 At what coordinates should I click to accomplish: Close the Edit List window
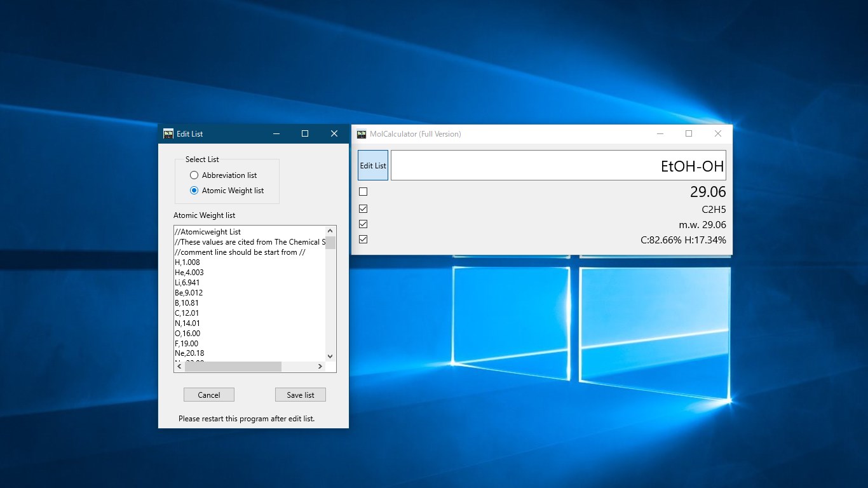coord(334,133)
